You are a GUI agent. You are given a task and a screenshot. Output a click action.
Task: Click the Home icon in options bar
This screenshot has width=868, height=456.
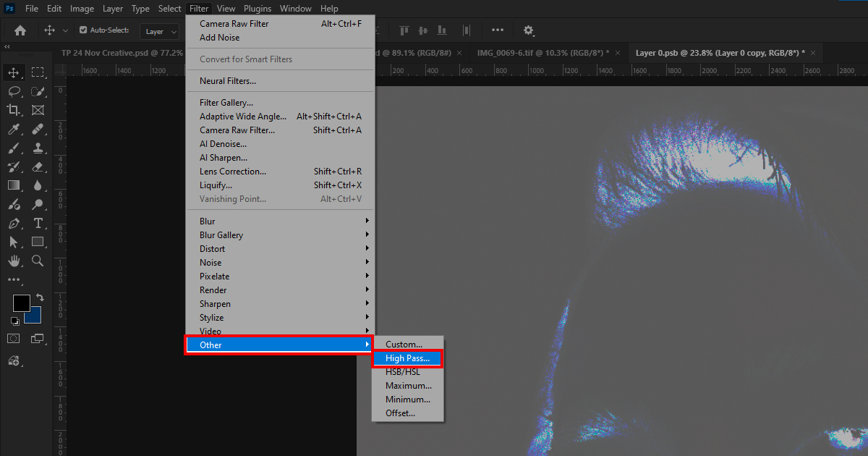tap(20, 30)
